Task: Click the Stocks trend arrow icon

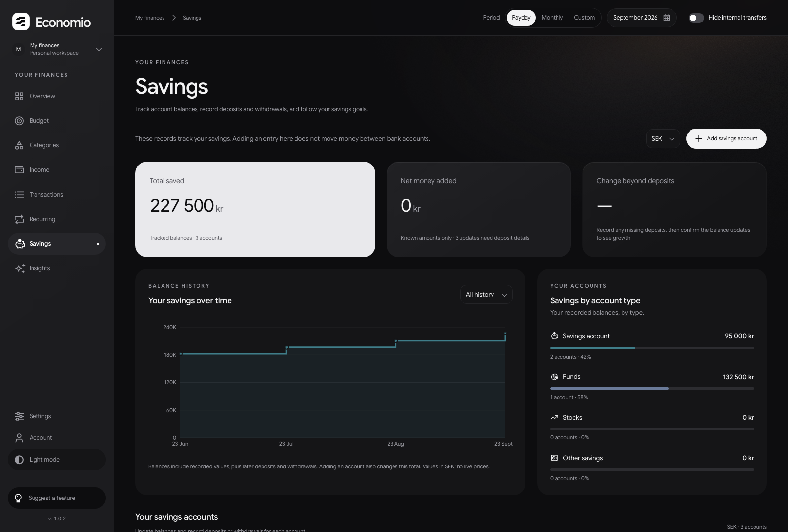Action: pos(554,417)
